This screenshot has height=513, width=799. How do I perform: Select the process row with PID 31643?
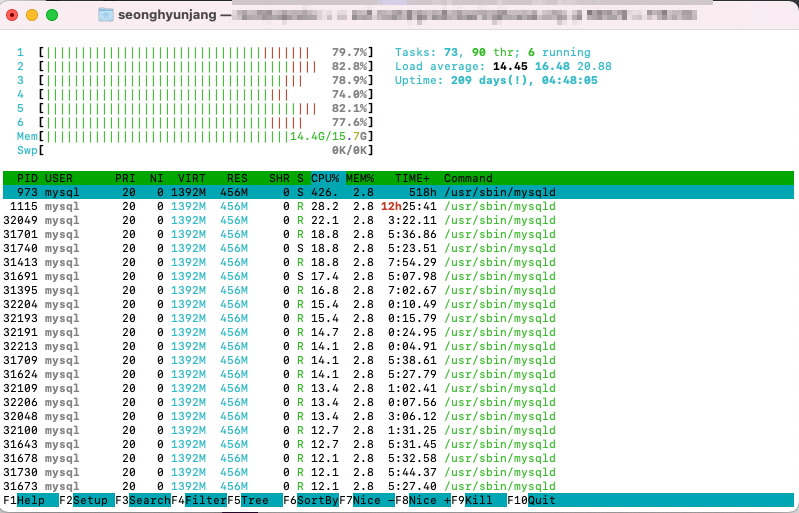point(398,444)
